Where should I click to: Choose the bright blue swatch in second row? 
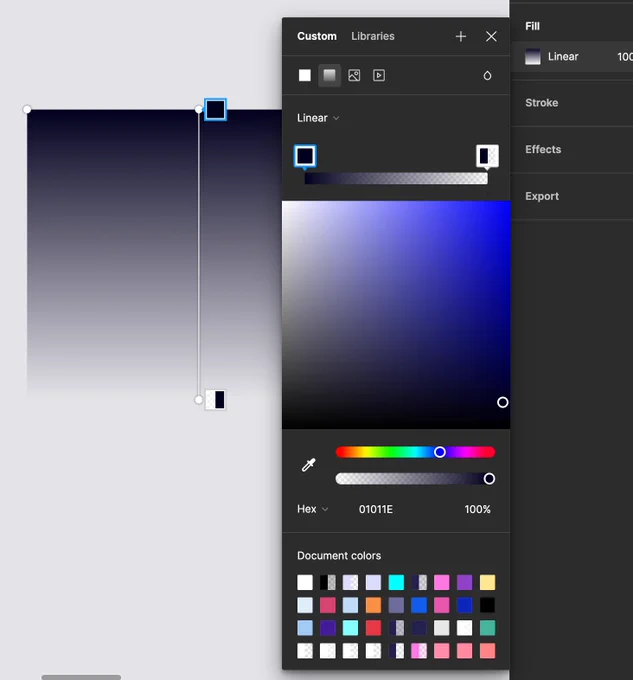pyautogui.click(x=419, y=605)
